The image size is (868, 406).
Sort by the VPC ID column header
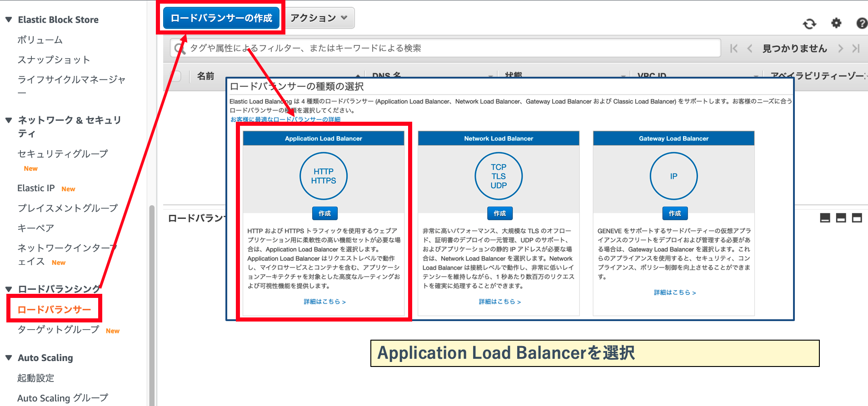(652, 76)
